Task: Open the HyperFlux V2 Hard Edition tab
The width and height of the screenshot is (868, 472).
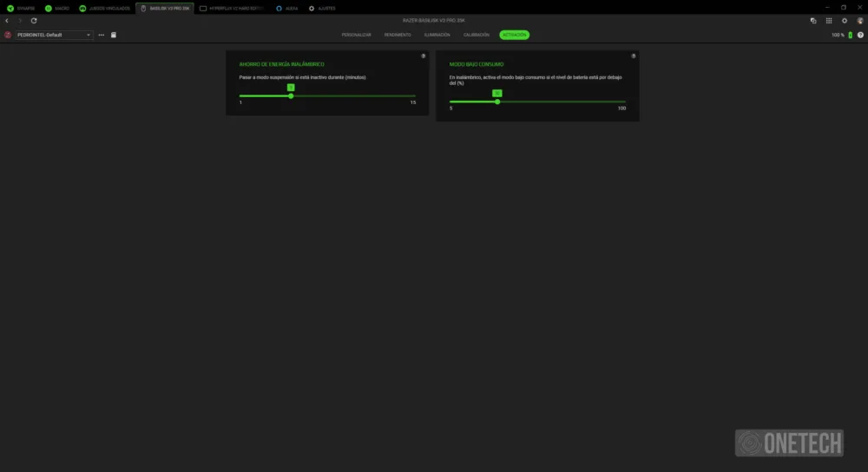Action: click(232, 9)
